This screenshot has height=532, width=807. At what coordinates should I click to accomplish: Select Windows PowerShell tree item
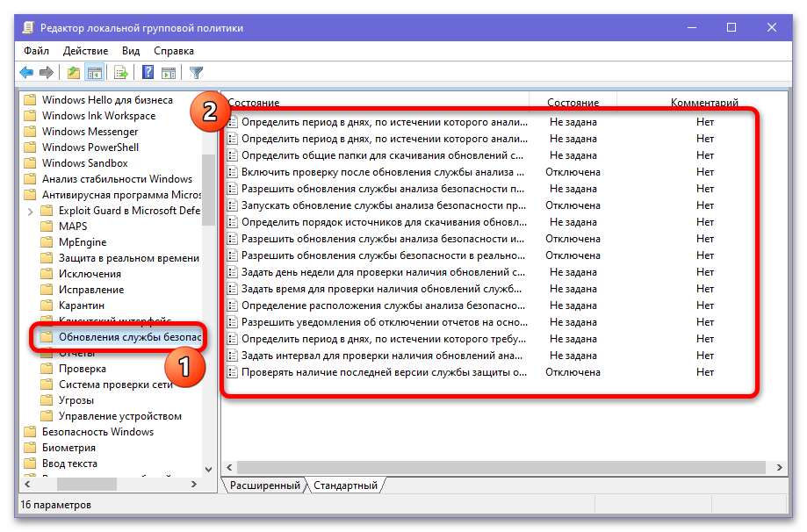[x=90, y=147]
